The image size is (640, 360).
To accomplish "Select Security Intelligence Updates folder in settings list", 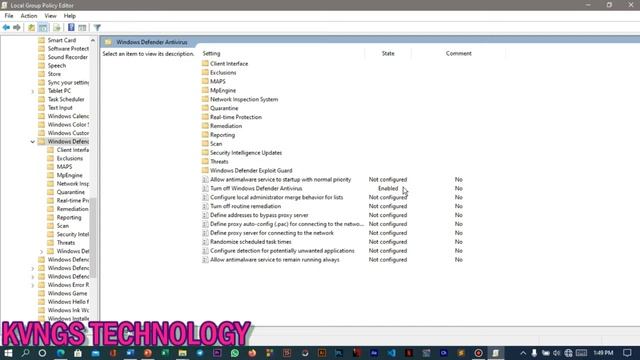I will 246,153.
